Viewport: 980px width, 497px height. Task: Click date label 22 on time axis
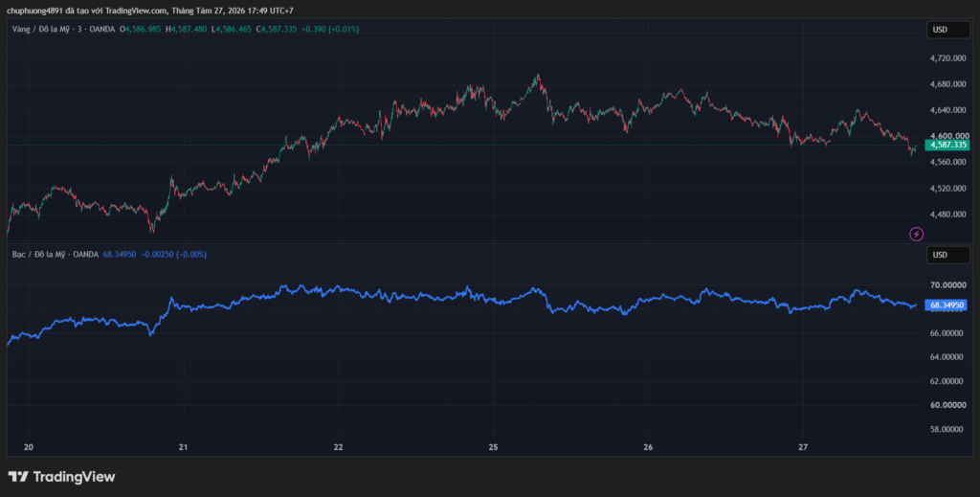(x=338, y=447)
